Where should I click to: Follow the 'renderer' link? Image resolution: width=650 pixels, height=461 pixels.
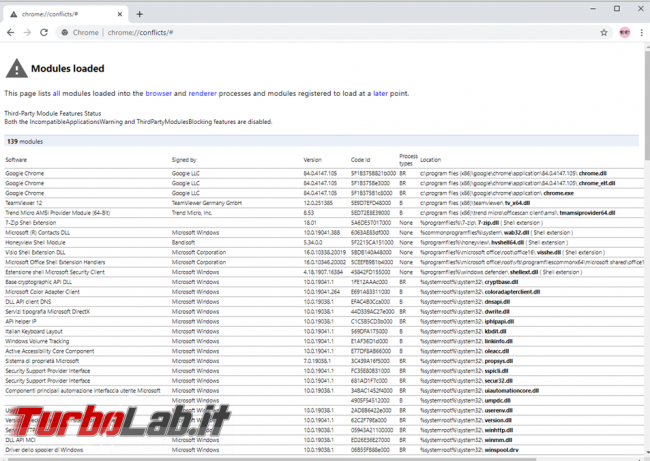(x=202, y=93)
